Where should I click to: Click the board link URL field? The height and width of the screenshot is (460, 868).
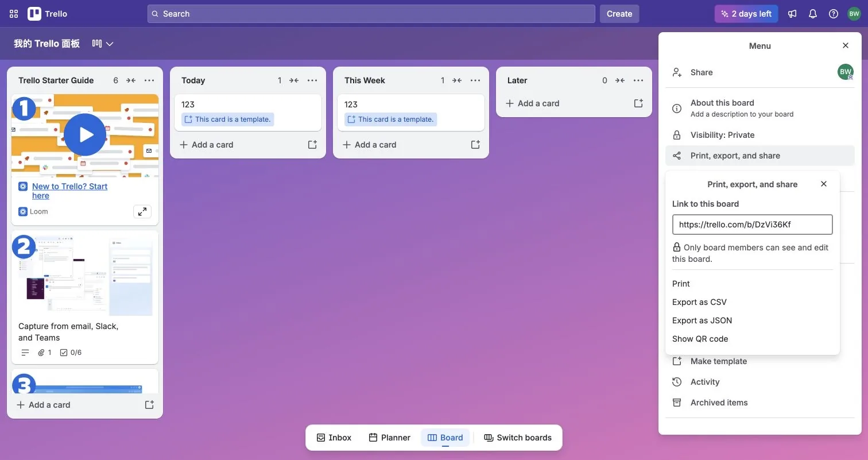point(753,225)
